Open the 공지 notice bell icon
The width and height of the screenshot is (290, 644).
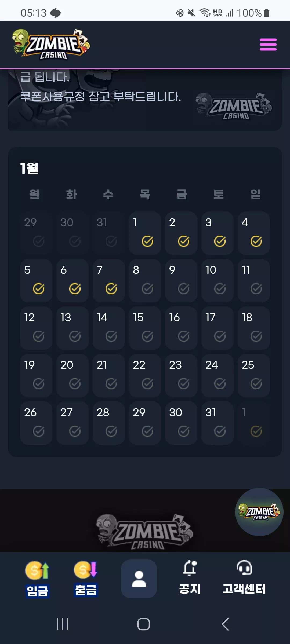(x=190, y=568)
